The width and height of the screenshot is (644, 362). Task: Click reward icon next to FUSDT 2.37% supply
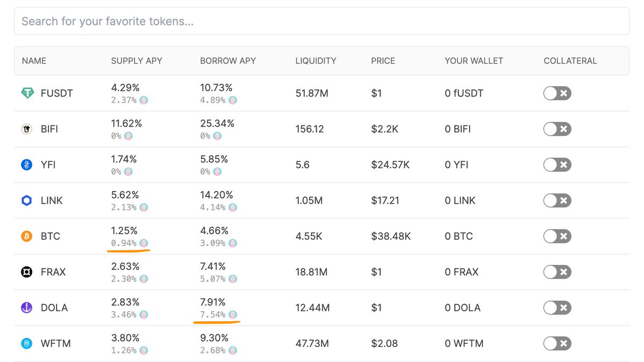point(144,100)
